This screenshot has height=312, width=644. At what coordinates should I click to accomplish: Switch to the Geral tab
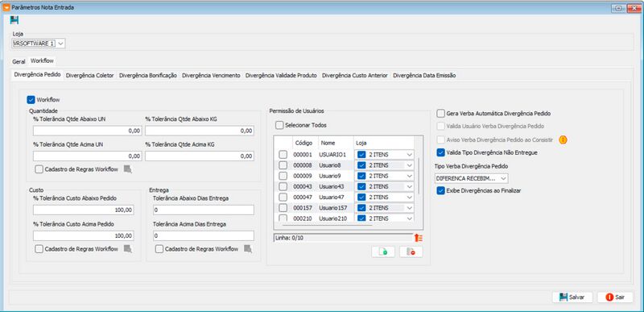tap(19, 61)
